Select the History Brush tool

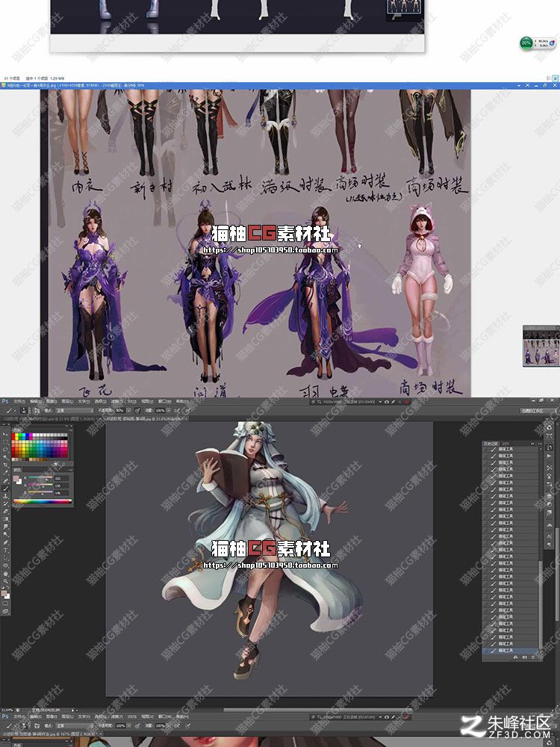point(5,503)
